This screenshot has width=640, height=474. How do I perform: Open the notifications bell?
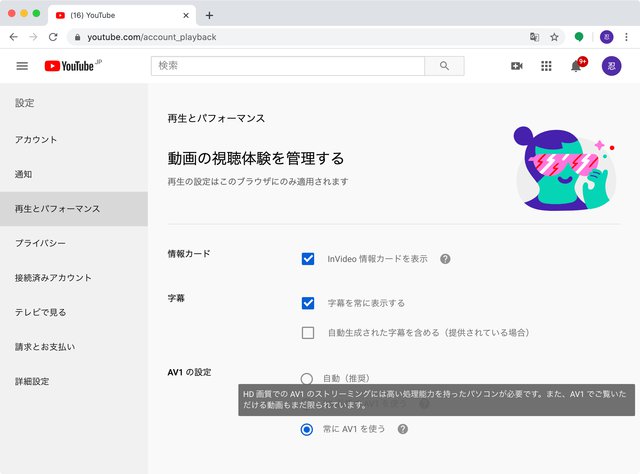click(576, 66)
